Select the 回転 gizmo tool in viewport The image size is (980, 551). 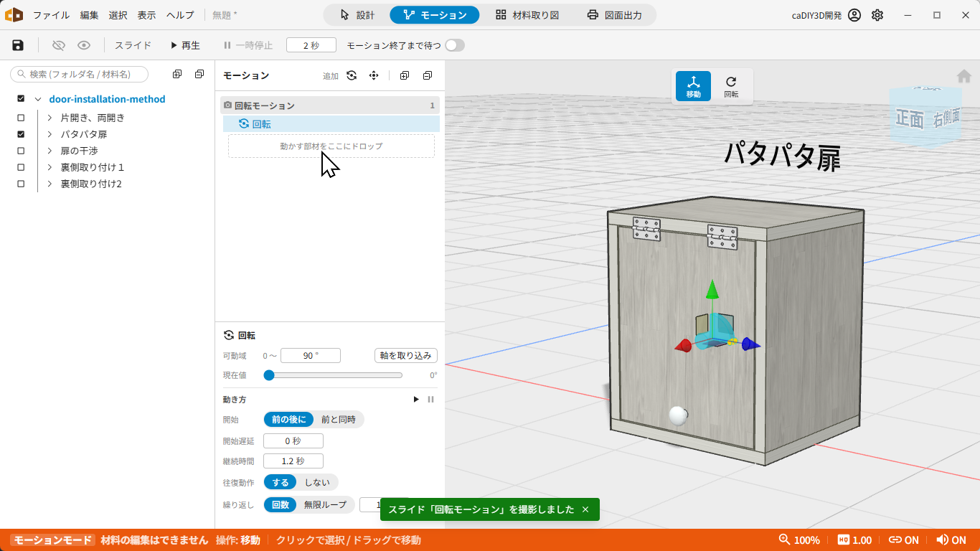click(x=731, y=86)
